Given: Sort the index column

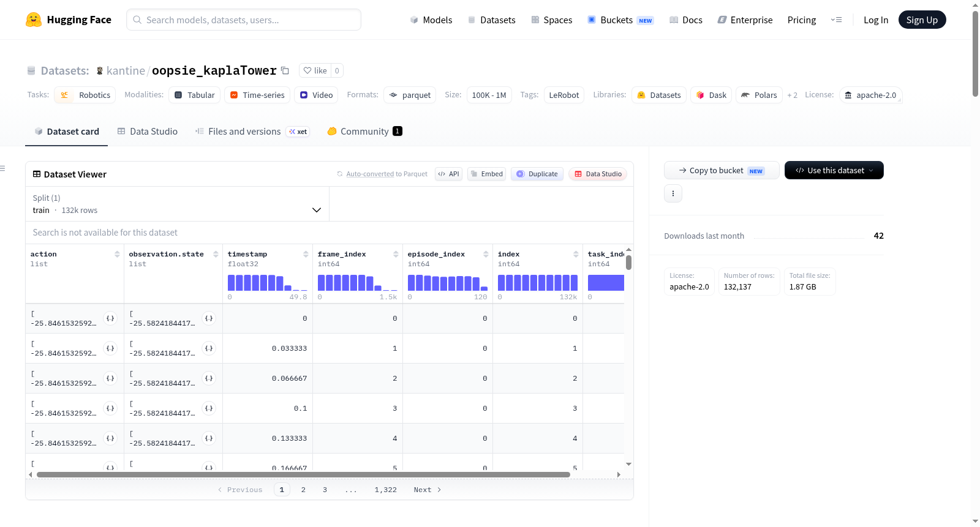Looking at the screenshot, I should tap(576, 254).
